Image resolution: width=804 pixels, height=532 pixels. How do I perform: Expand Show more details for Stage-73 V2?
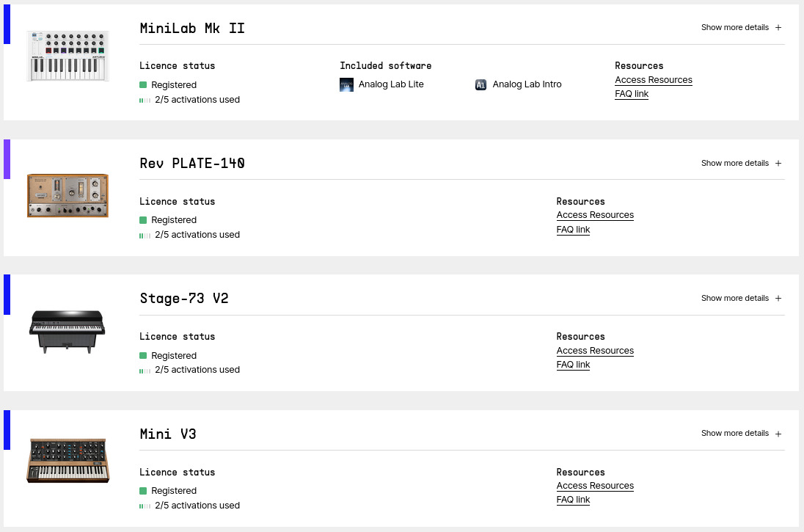(741, 298)
